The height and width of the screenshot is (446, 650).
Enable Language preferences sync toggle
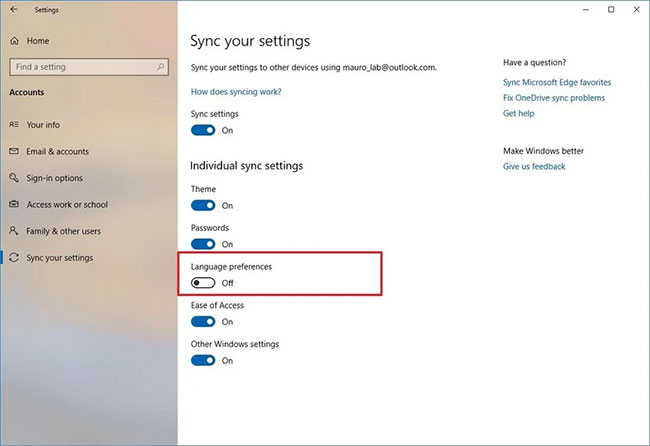203,283
